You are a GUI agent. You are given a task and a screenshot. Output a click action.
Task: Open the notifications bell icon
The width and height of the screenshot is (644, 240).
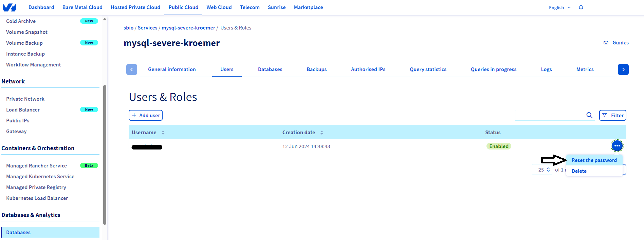[581, 7]
